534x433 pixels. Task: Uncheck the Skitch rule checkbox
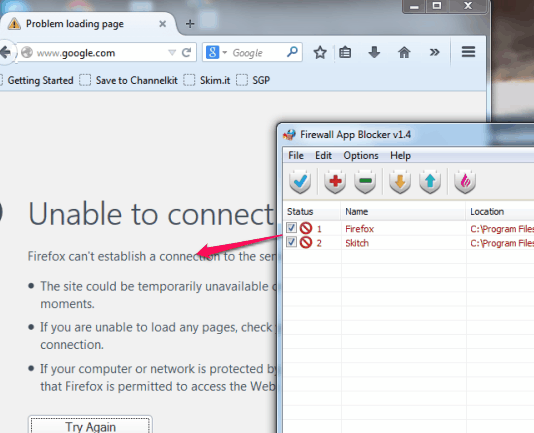pos(291,242)
